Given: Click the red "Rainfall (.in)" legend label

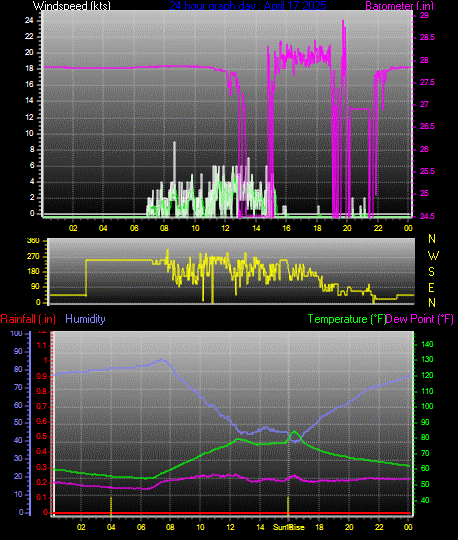Looking at the screenshot, I should [28, 319].
